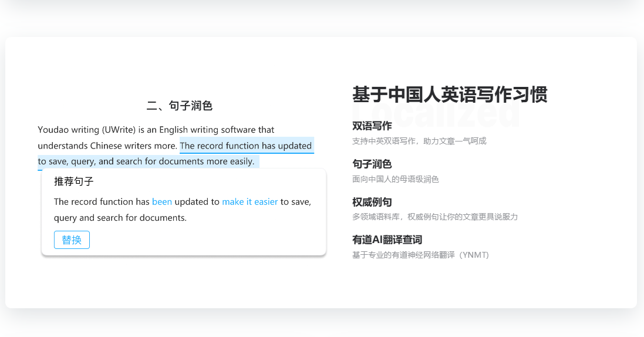
Task: Click the title 二、句子润色
Action: tap(180, 106)
